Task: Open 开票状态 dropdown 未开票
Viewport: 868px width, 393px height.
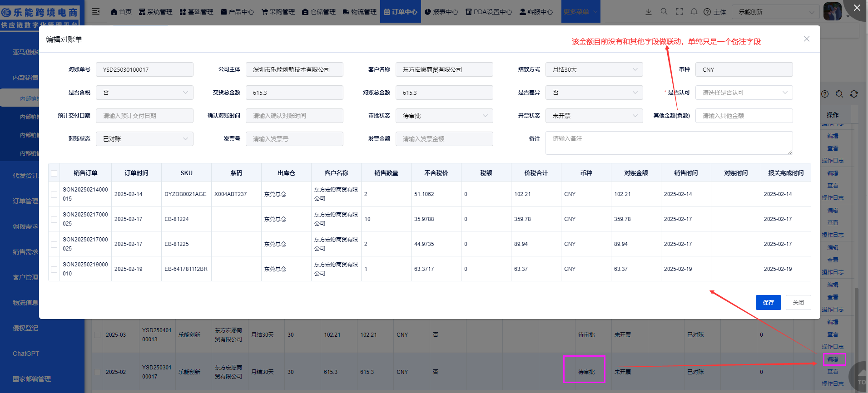Action: click(594, 116)
